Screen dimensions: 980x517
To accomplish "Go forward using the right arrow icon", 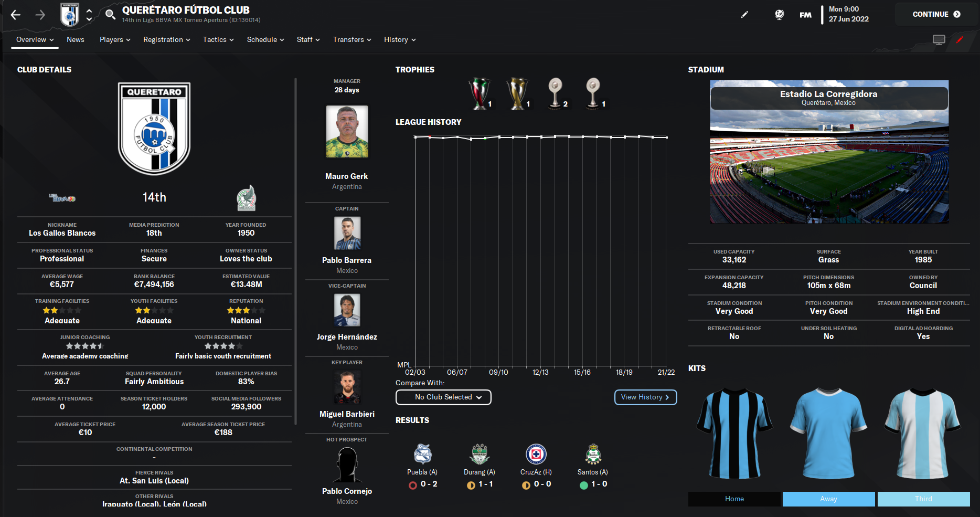I will (x=40, y=15).
